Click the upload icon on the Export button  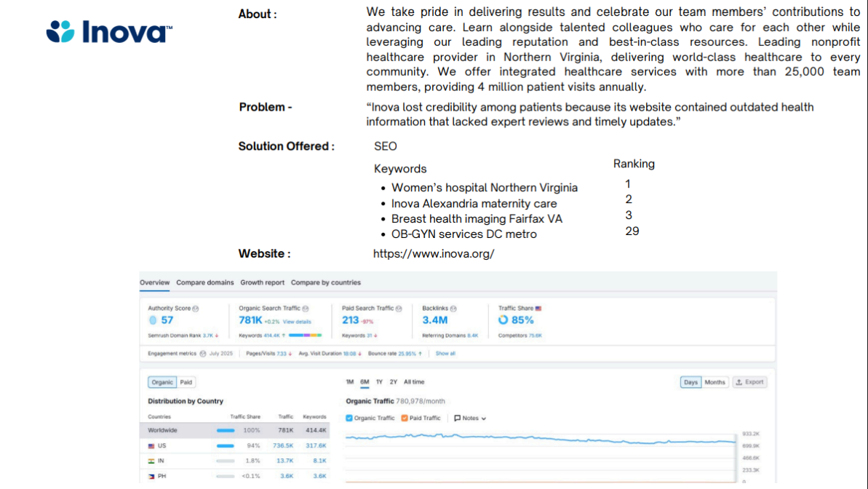coord(739,382)
